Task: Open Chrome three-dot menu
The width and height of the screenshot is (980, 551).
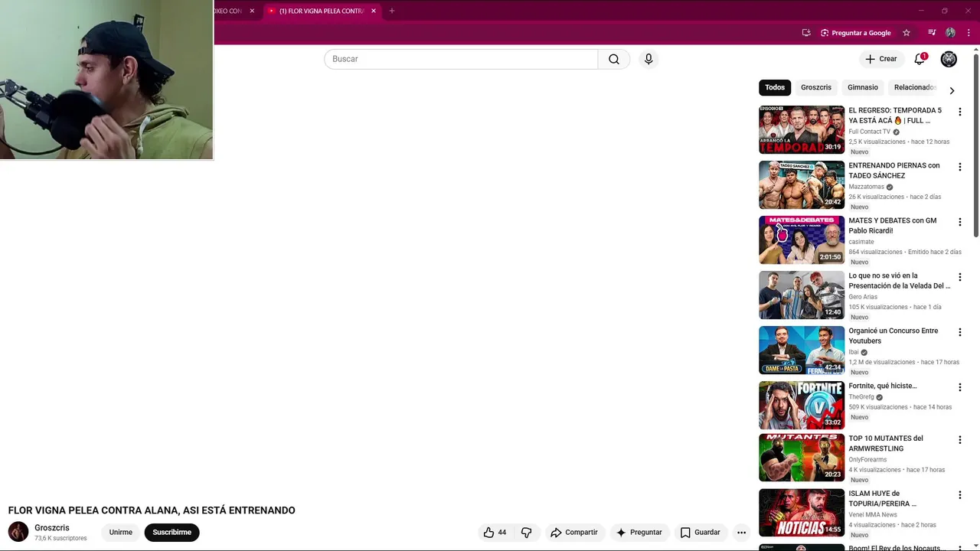Action: click(969, 33)
